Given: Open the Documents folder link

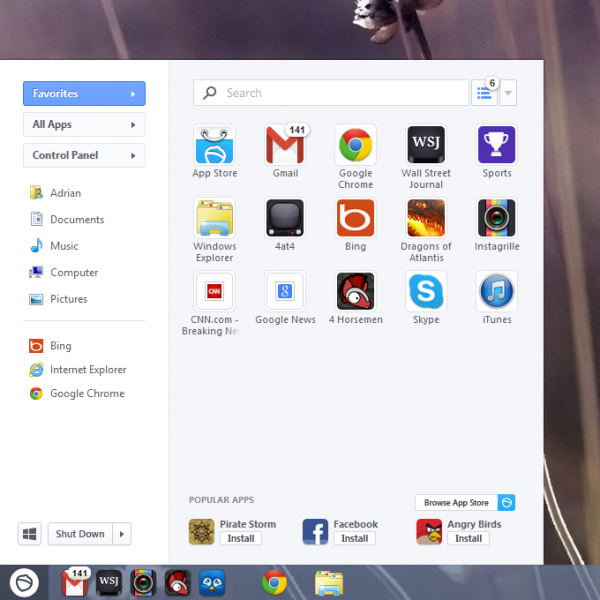Looking at the screenshot, I should point(77,220).
